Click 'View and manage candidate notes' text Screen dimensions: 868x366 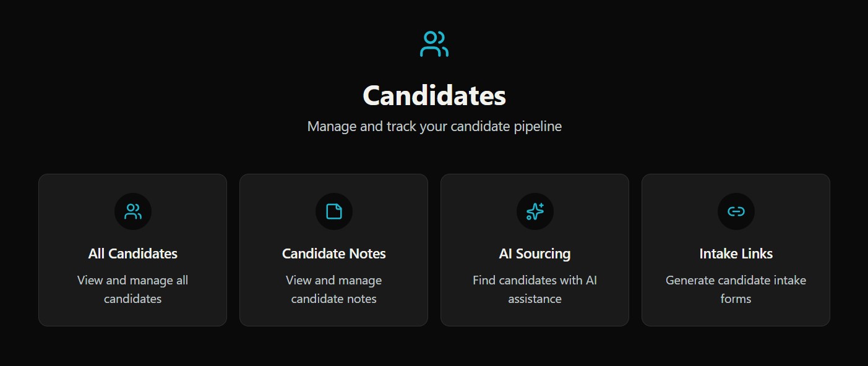point(333,289)
